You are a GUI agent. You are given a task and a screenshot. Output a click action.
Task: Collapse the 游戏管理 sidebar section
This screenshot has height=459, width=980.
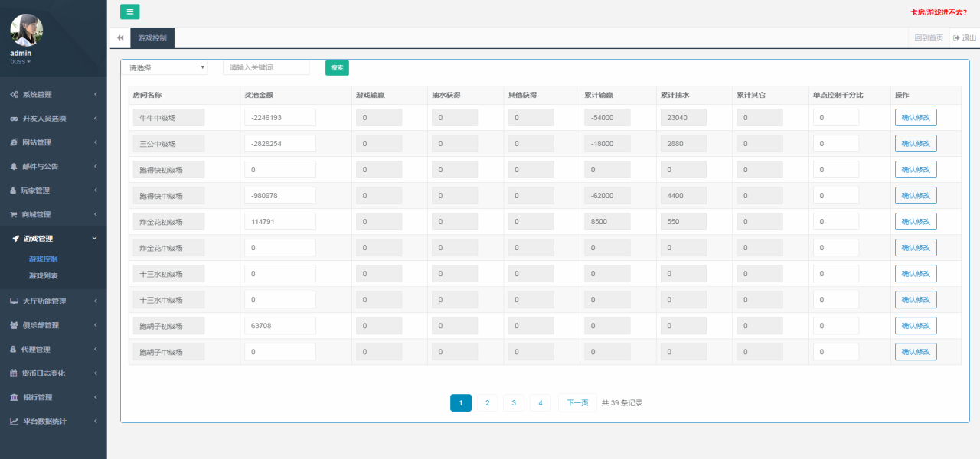coord(53,239)
